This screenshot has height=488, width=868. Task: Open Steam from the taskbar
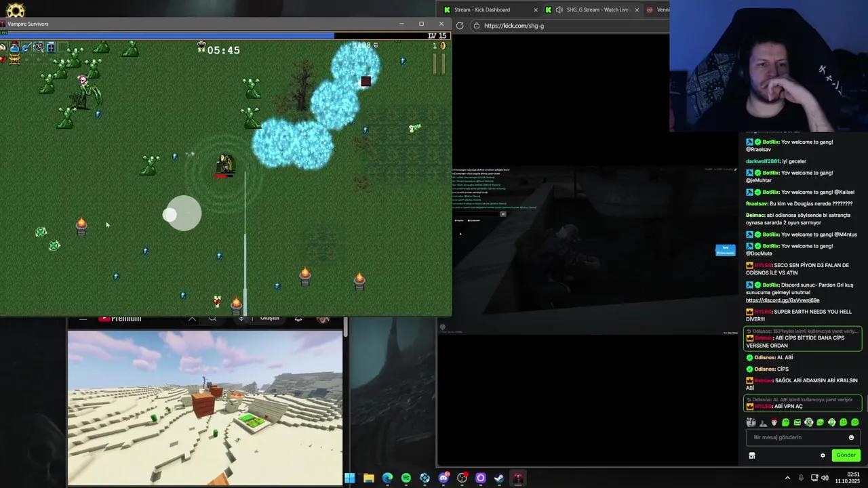click(x=499, y=478)
